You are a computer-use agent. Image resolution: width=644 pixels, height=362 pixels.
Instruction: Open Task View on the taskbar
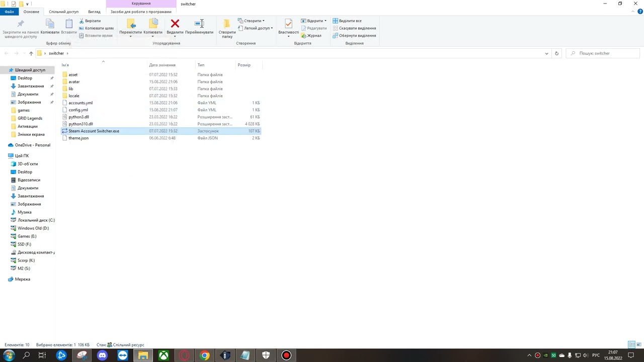[42, 355]
